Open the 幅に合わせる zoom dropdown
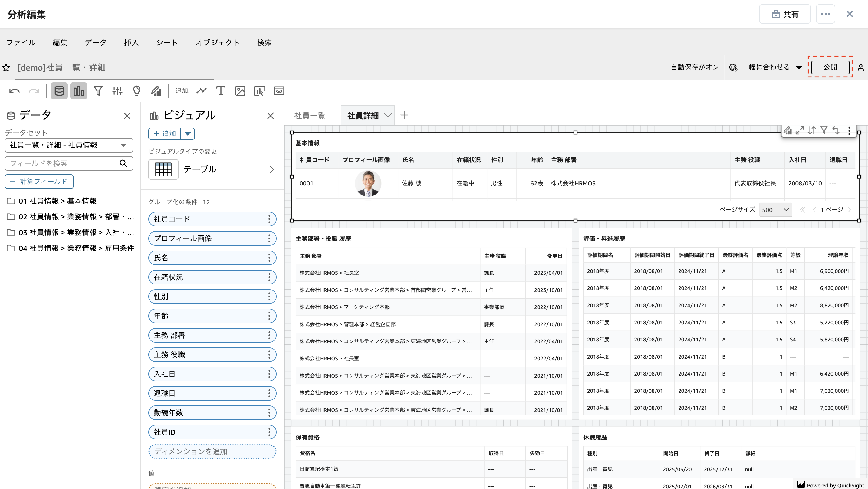The width and height of the screenshot is (868, 489). (775, 67)
